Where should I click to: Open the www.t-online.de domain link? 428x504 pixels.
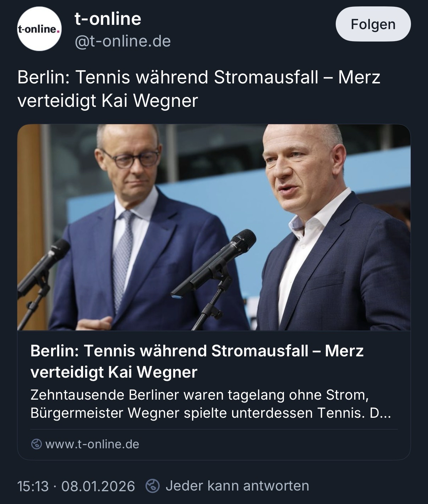coord(92,444)
